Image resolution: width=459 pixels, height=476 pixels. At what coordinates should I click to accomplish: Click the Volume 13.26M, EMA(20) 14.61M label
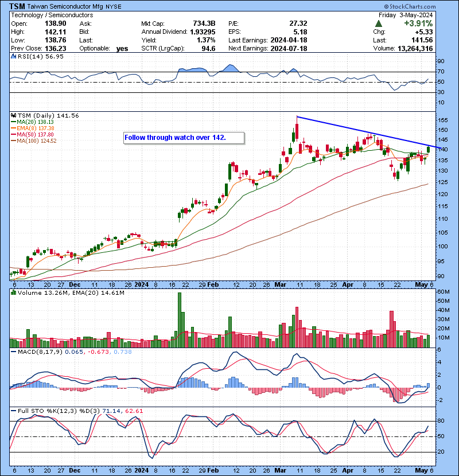tap(71, 293)
